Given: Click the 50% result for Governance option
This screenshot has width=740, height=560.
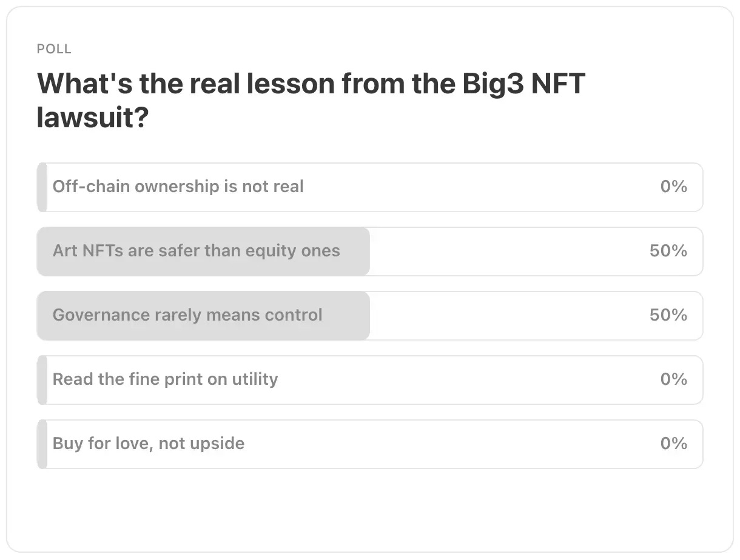Looking at the screenshot, I should 668,315.
